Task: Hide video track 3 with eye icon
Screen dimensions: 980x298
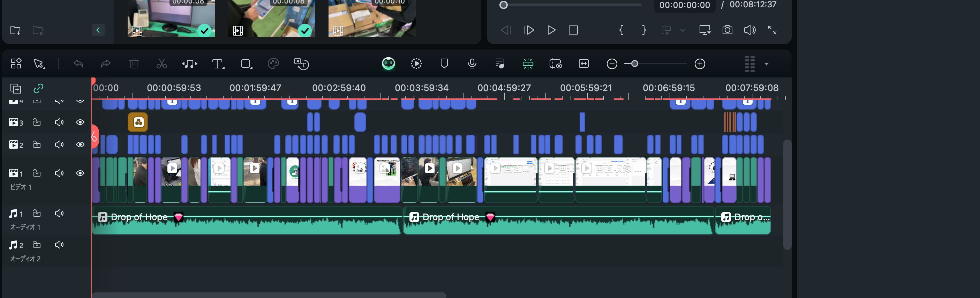Action: (x=80, y=122)
